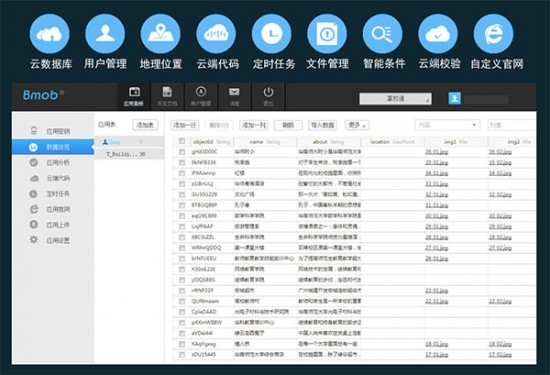550x375 pixels.
Task: Open 应用上传 in the sidebar
Action: click(x=53, y=225)
